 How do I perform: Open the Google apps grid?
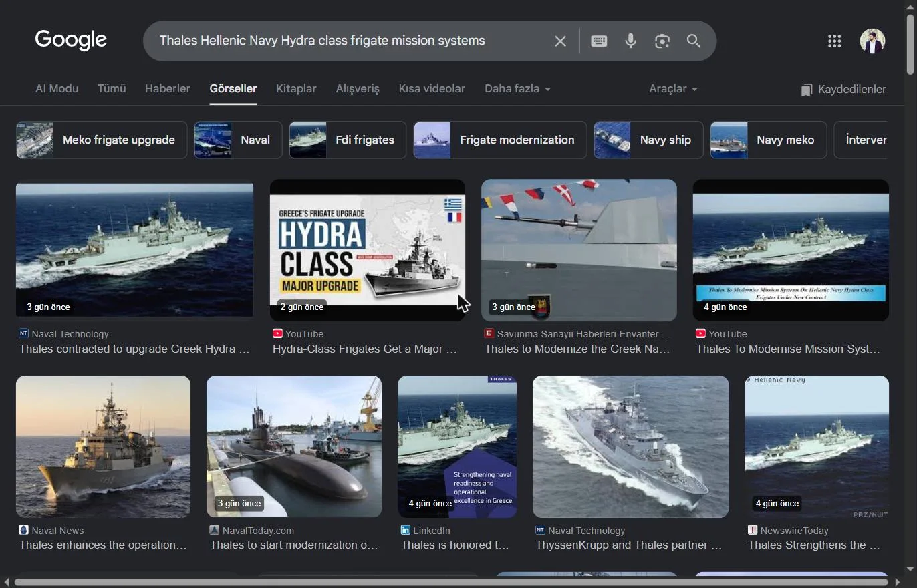(x=834, y=41)
